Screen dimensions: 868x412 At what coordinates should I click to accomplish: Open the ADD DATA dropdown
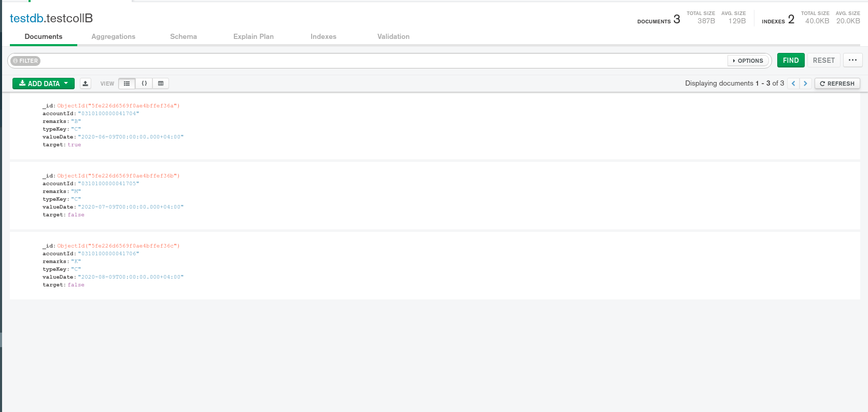point(44,84)
